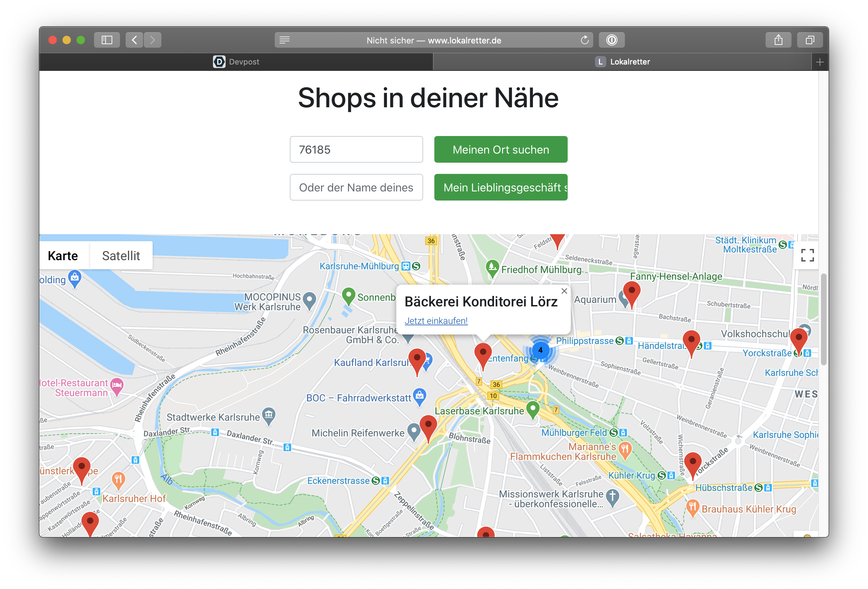Screen dimensions: 868x589
Task: Select the Karte map type
Action: 63,256
